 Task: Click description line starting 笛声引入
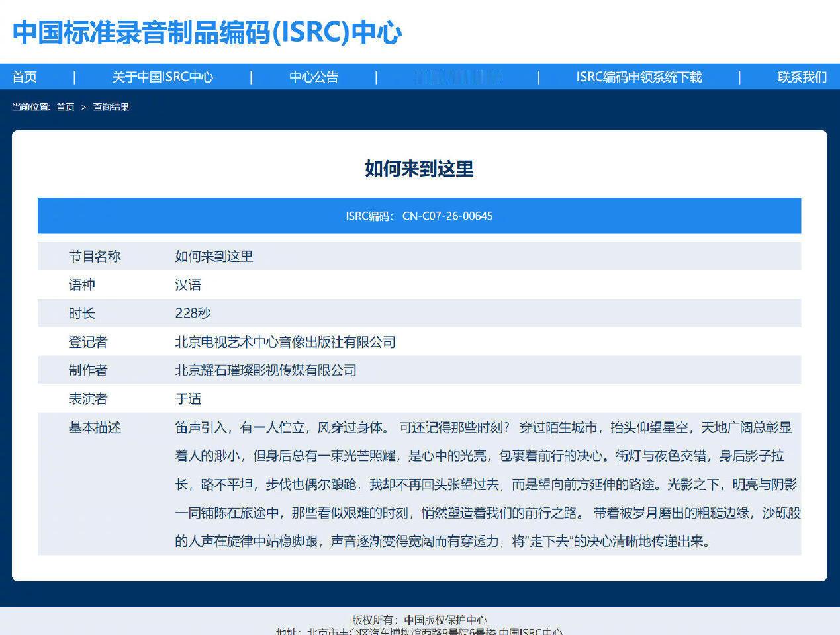[x=483, y=427]
